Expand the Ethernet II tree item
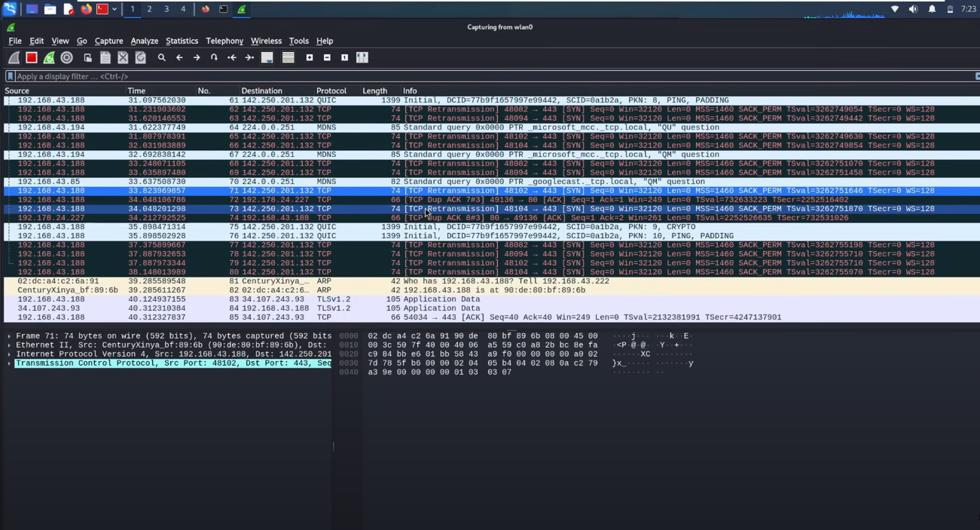 click(x=9, y=345)
